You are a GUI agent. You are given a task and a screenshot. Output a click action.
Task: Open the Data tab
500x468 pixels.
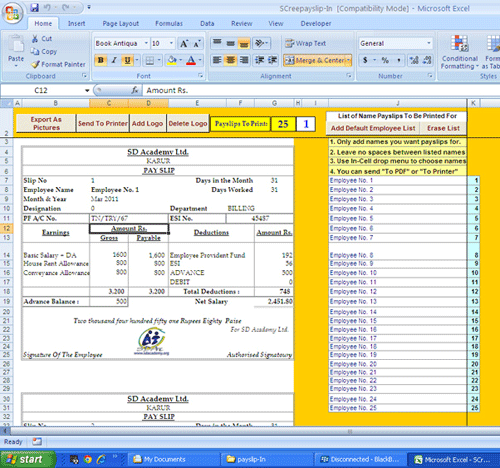[207, 23]
